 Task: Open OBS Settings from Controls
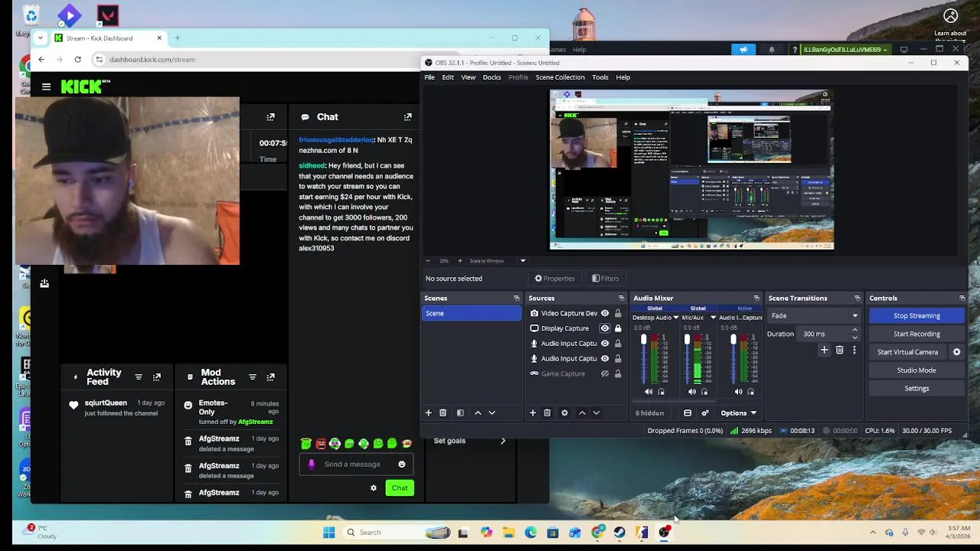[916, 389]
